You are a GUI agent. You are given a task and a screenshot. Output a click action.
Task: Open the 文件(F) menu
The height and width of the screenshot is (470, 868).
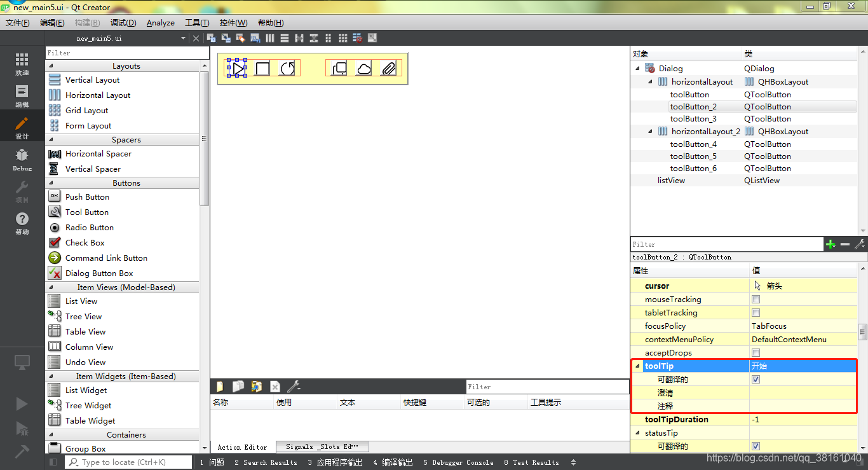18,22
